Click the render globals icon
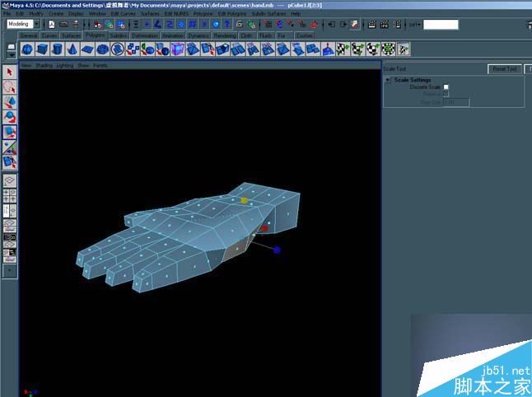Screen dimensions: 532x397 (x=397, y=24)
